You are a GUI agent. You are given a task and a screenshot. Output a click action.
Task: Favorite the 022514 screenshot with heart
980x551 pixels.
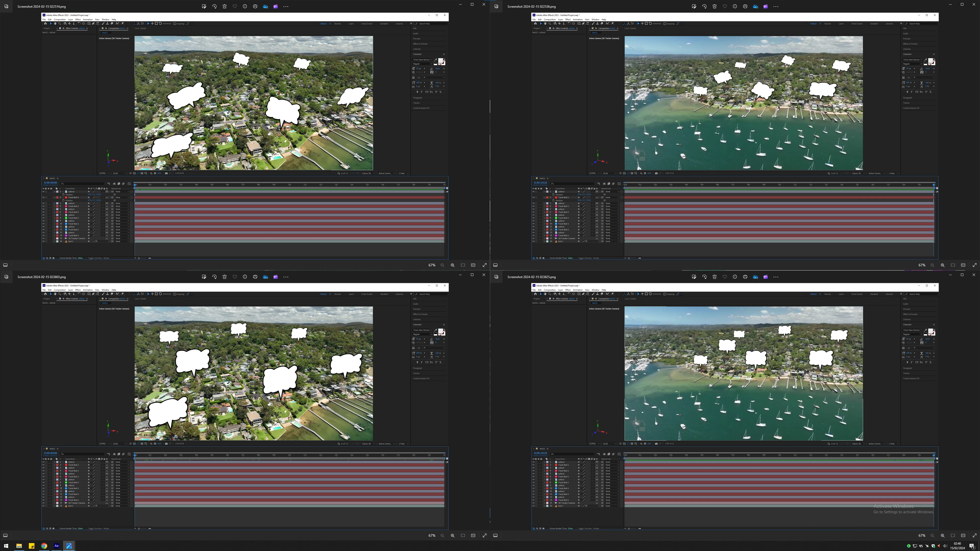(x=235, y=6)
